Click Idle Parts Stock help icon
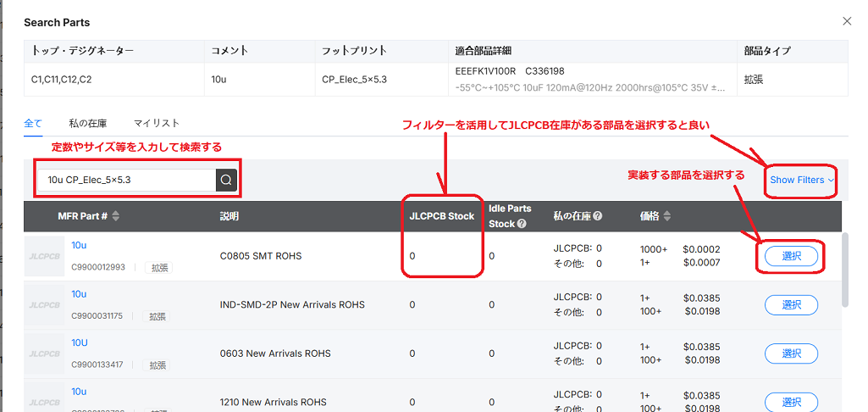Image resolution: width=868 pixels, height=412 pixels. coord(522,224)
